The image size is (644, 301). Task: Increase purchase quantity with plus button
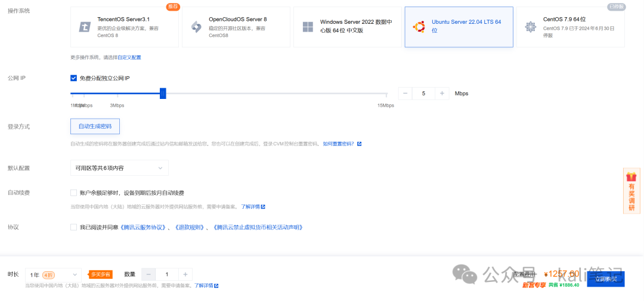point(185,274)
